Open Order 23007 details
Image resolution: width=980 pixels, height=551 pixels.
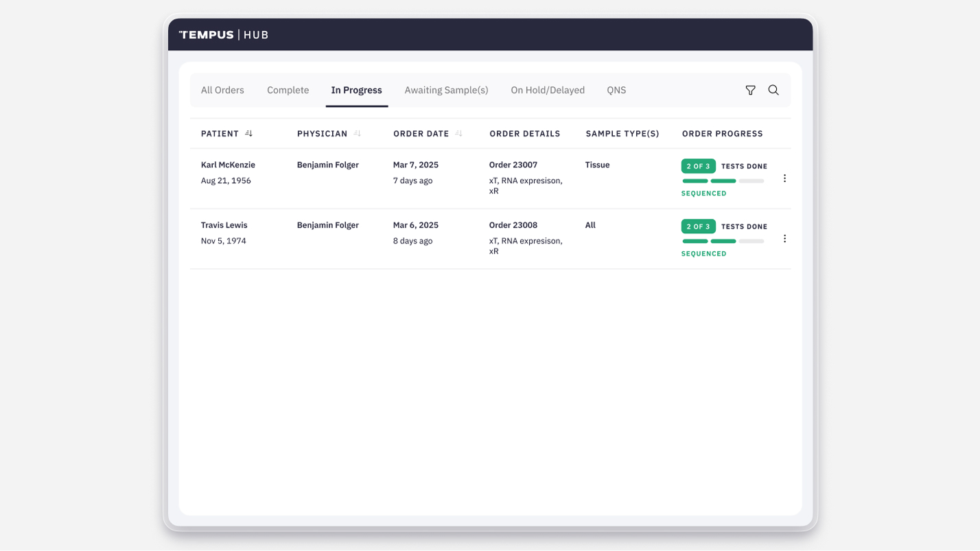(x=513, y=165)
